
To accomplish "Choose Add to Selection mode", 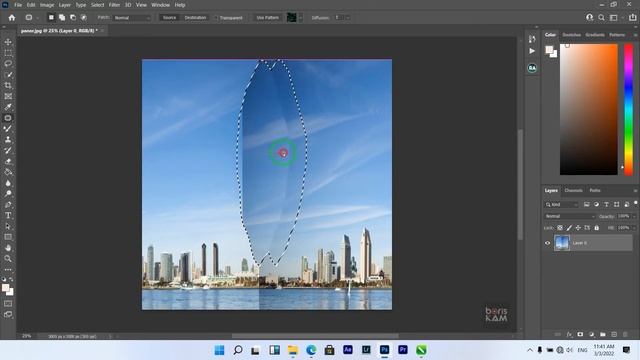I will tap(62, 18).
